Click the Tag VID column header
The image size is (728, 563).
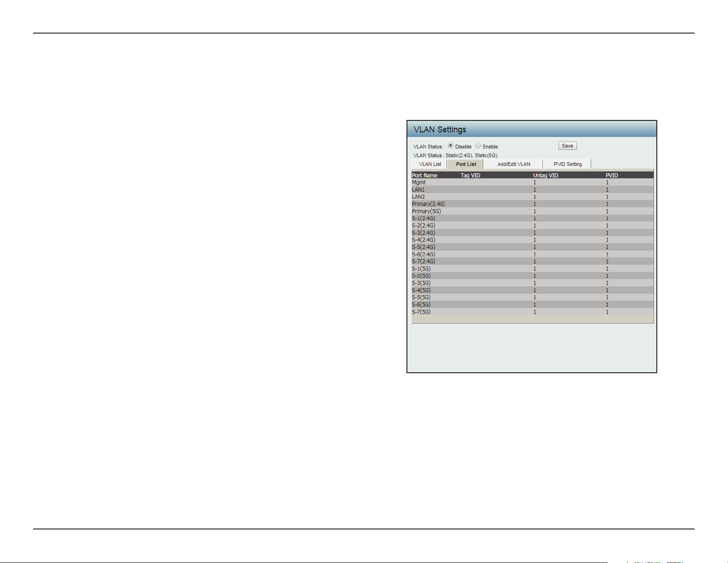(470, 175)
